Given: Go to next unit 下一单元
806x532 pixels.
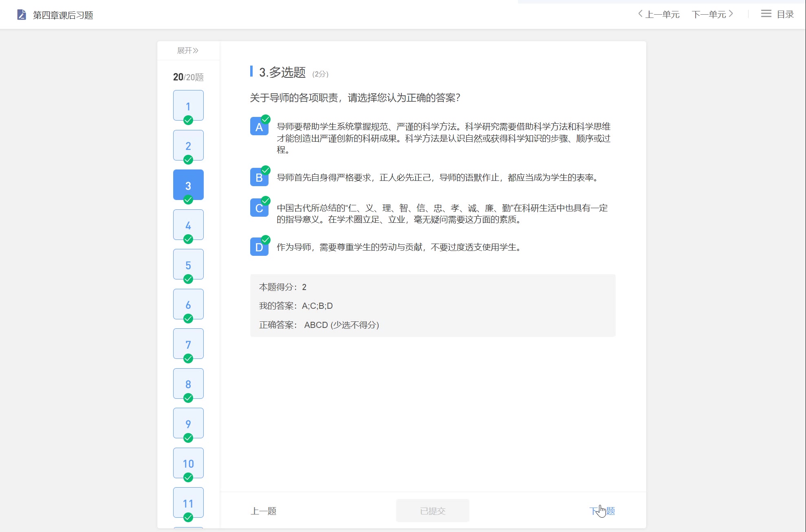Looking at the screenshot, I should (x=713, y=14).
